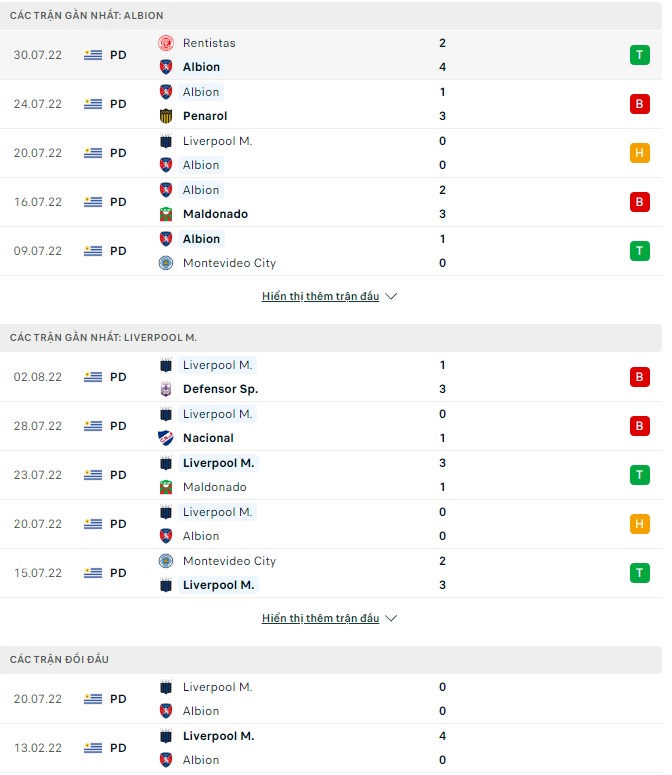Open the 13.02.22 head-to-head match row

(x=331, y=748)
